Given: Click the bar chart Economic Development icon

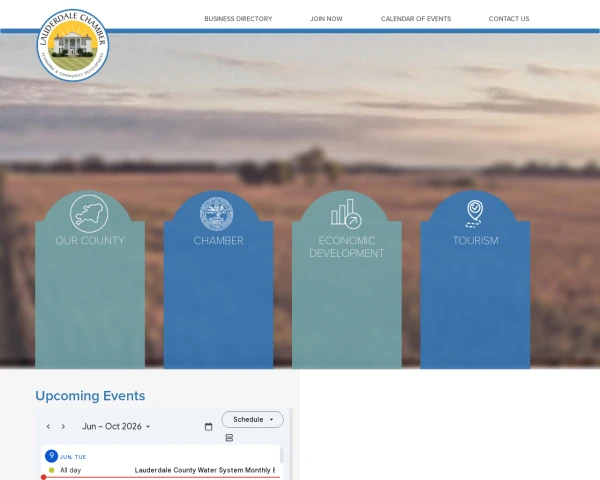Looking at the screenshot, I should tap(346, 214).
